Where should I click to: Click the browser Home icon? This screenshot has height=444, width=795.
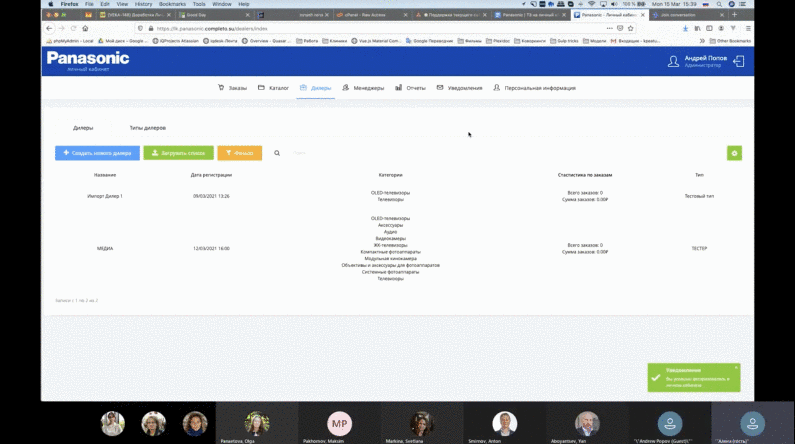85,28
